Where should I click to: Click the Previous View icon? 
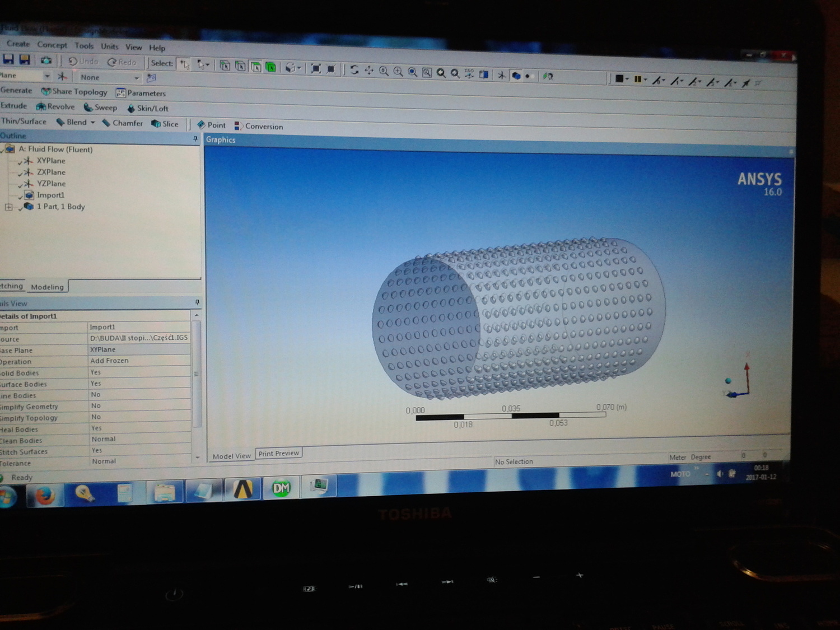point(441,73)
